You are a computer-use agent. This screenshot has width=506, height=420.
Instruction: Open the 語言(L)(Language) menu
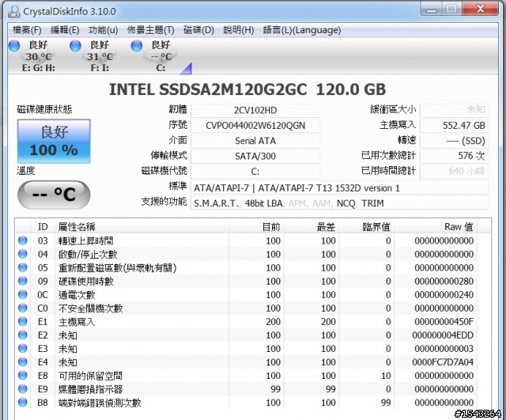pyautogui.click(x=302, y=30)
